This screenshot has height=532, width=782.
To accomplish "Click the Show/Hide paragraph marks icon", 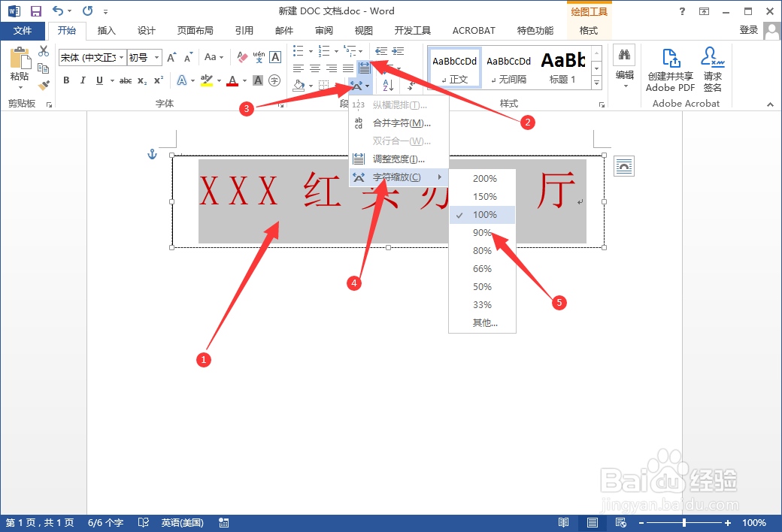I will coord(411,85).
